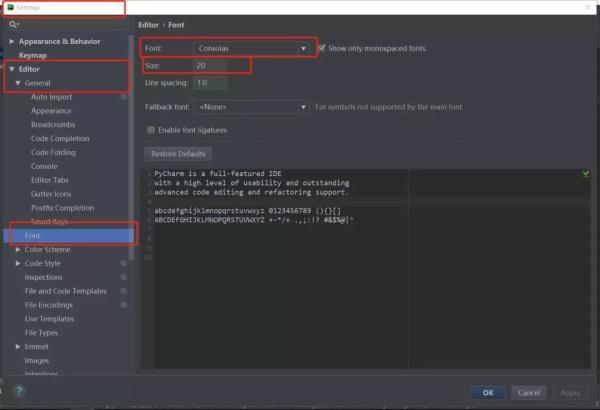600x410 pixels.
Task: Open the Fallback font dropdown
Action: pos(252,107)
